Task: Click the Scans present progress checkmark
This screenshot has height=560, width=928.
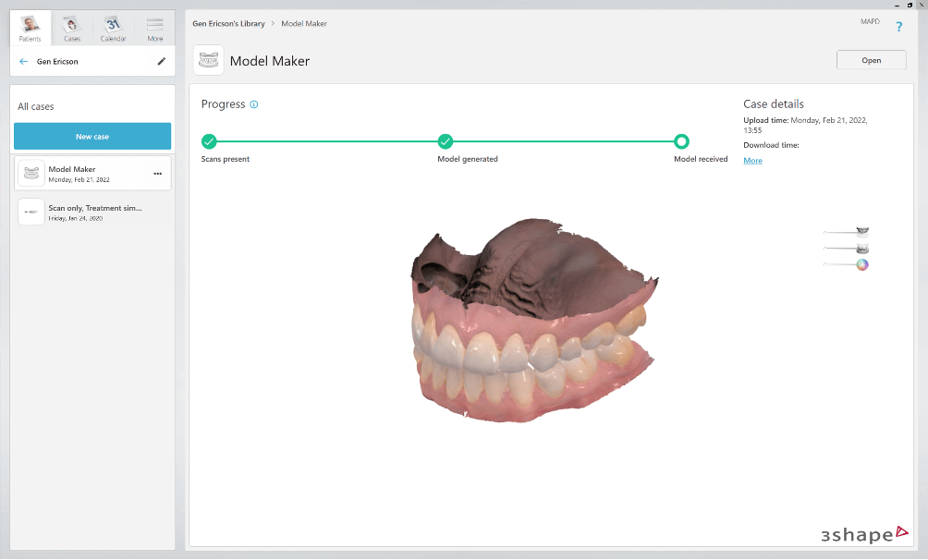Action: [x=209, y=141]
